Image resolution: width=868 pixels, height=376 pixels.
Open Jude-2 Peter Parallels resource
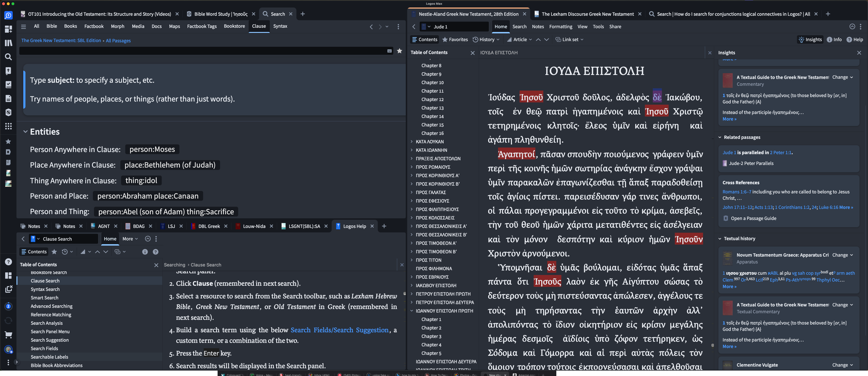coord(751,163)
